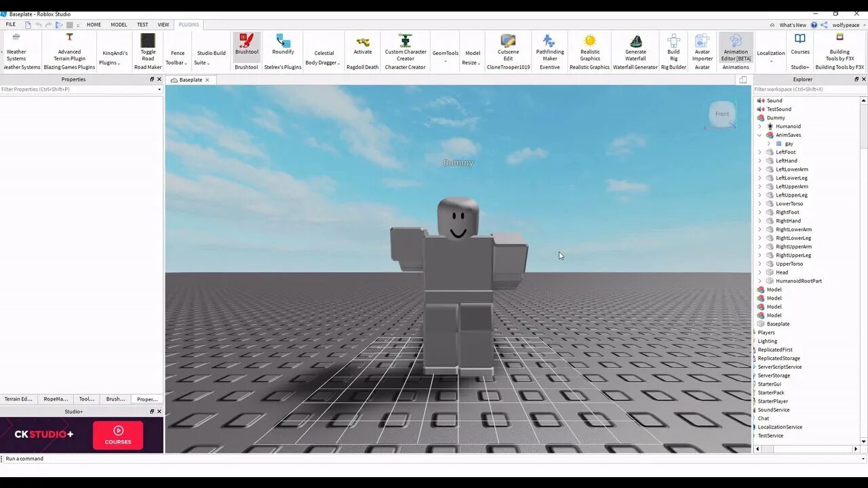Open the Avatar Importer plugin
Viewport: 868px width, 488px height.
703,47
